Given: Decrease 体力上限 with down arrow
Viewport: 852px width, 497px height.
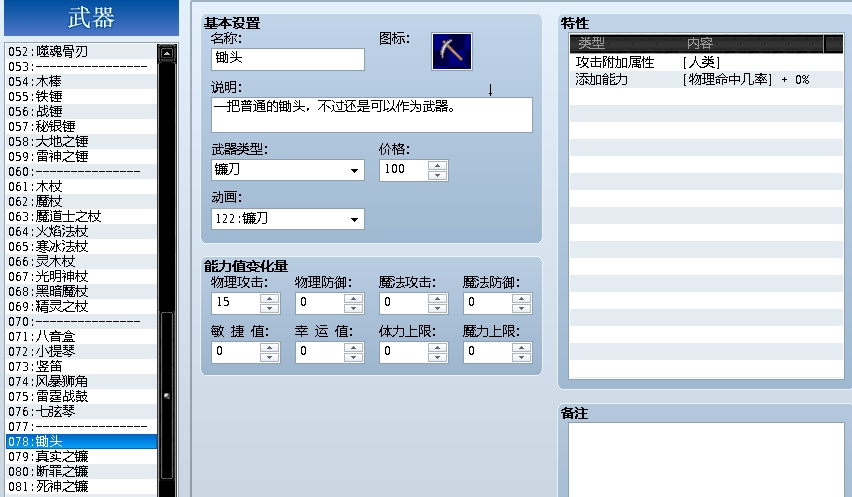Looking at the screenshot, I should 437,357.
